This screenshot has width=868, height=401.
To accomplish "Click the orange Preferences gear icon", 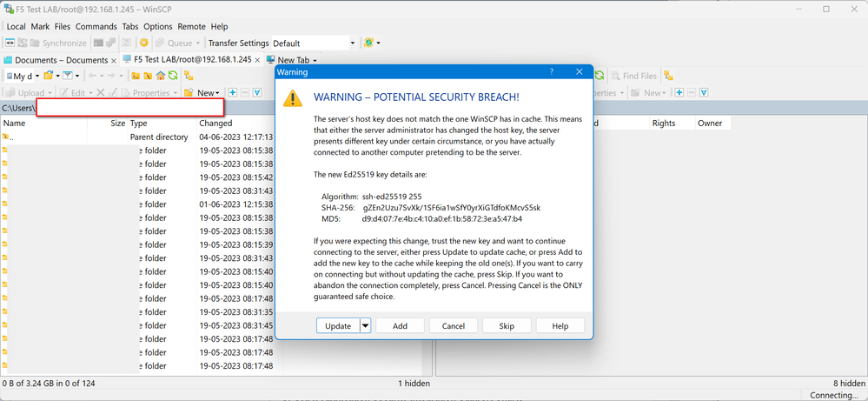I will click(144, 43).
